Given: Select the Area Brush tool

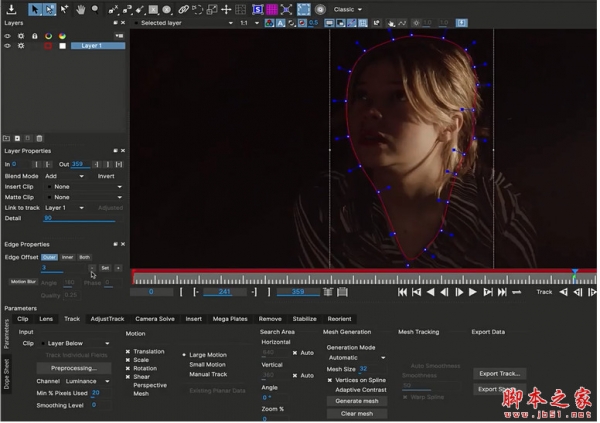Looking at the screenshot, I should pos(140,10).
